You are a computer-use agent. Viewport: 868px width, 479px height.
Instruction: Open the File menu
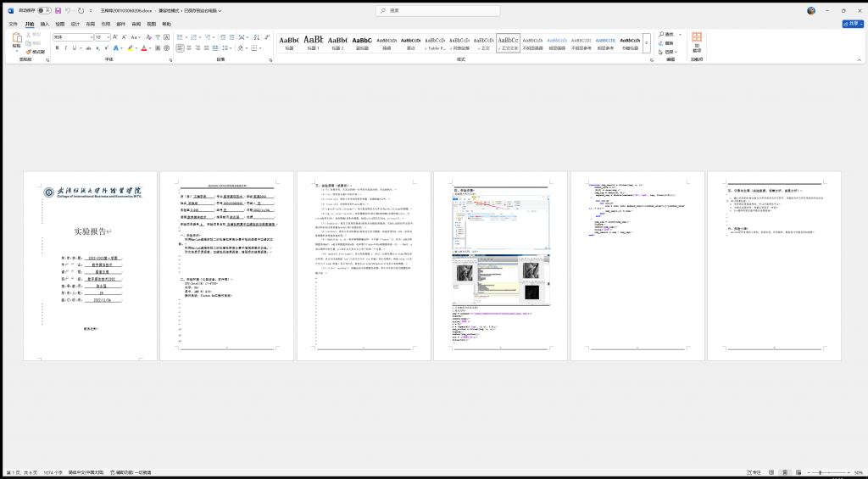click(13, 24)
